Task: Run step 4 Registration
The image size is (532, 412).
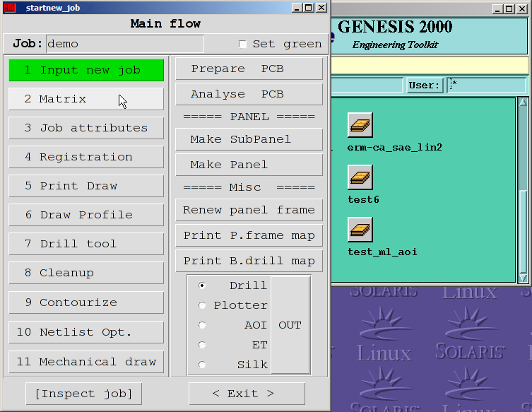Action: [x=86, y=157]
